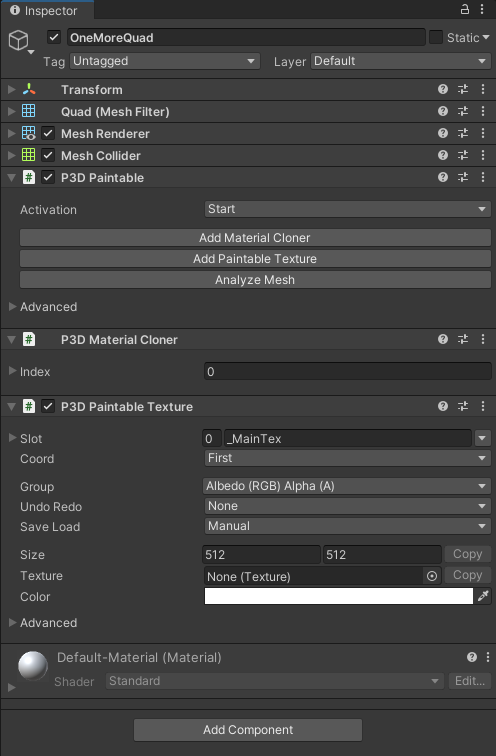This screenshot has width=496, height=756.
Task: Click the Add Component button
Action: point(248,730)
